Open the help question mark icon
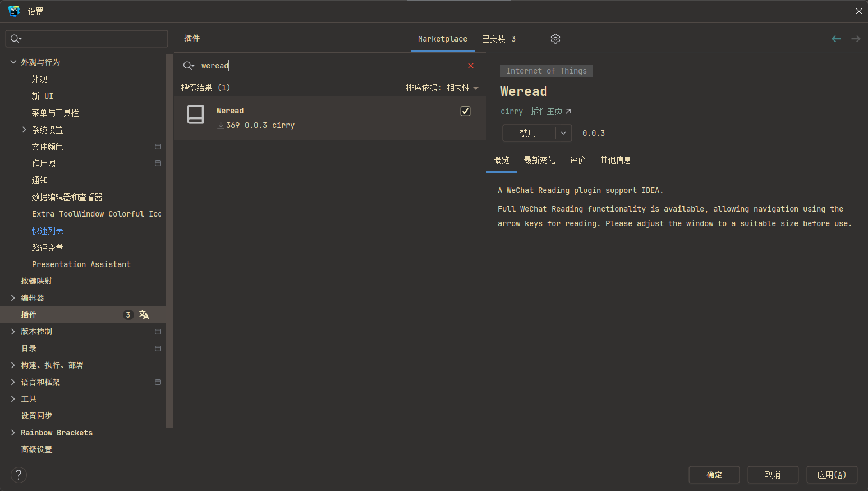 coord(19,475)
